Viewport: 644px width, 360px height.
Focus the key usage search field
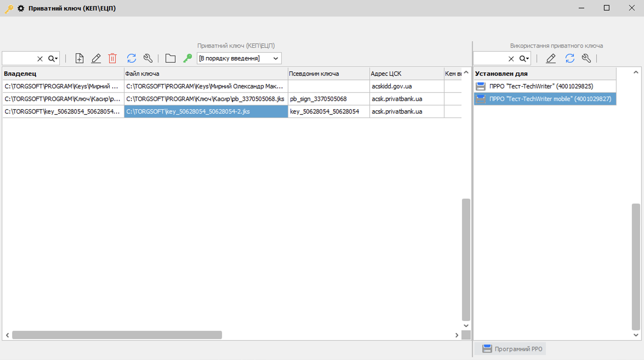(490, 58)
